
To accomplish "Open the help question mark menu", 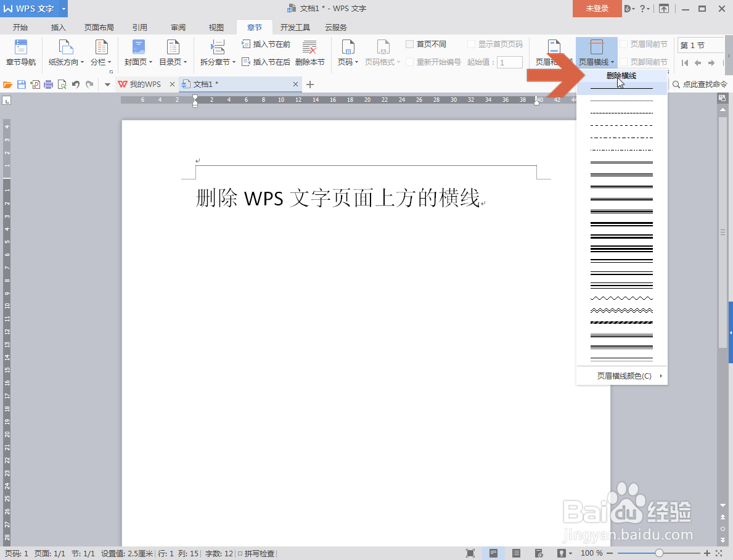I will [x=645, y=9].
